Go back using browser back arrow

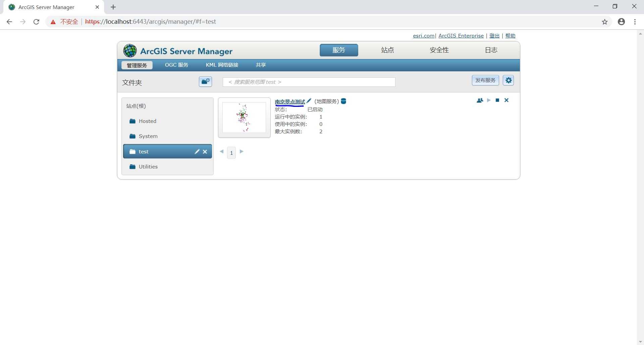9,22
